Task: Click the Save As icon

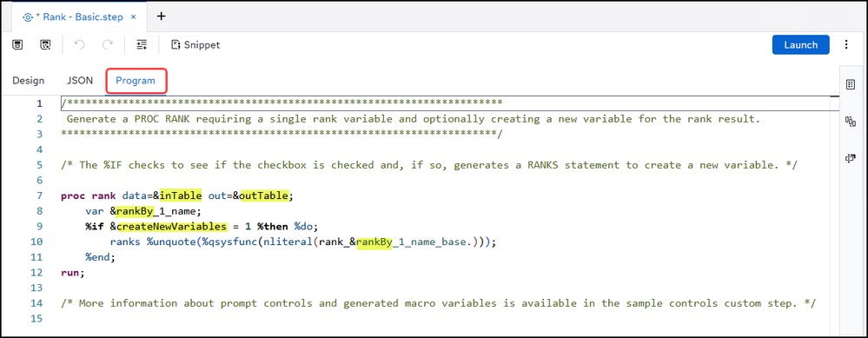Action: click(45, 45)
